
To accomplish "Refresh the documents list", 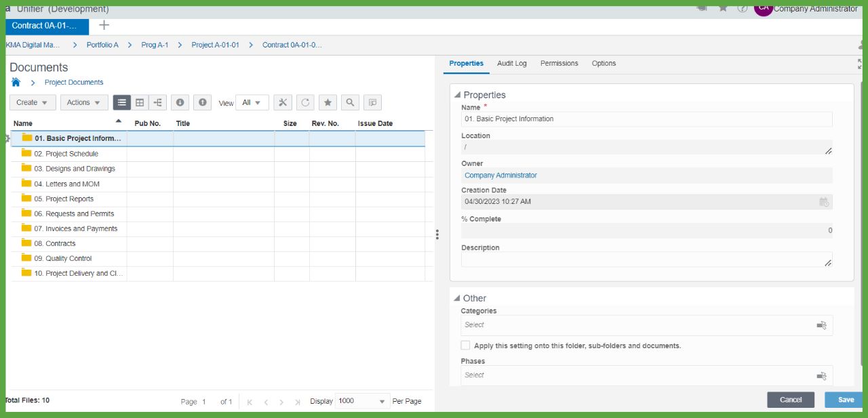I will (x=305, y=102).
